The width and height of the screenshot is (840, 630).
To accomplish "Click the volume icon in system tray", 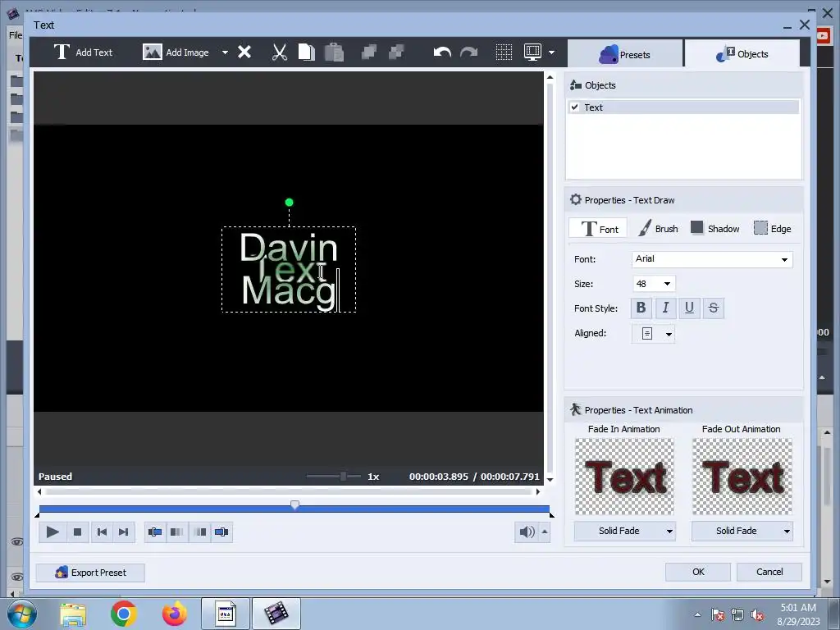I will (x=757, y=615).
